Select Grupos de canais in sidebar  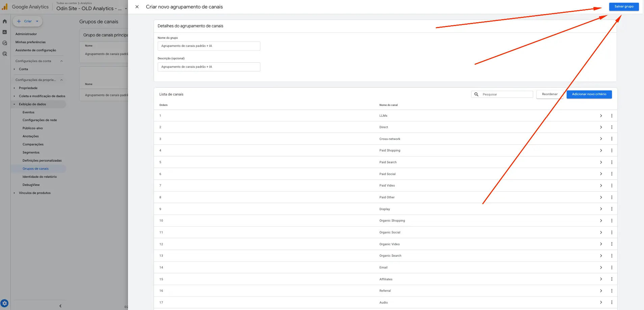[x=35, y=169]
